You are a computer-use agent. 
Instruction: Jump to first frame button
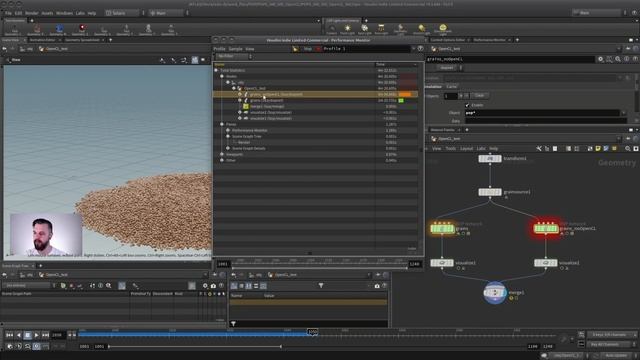[x=9, y=335]
